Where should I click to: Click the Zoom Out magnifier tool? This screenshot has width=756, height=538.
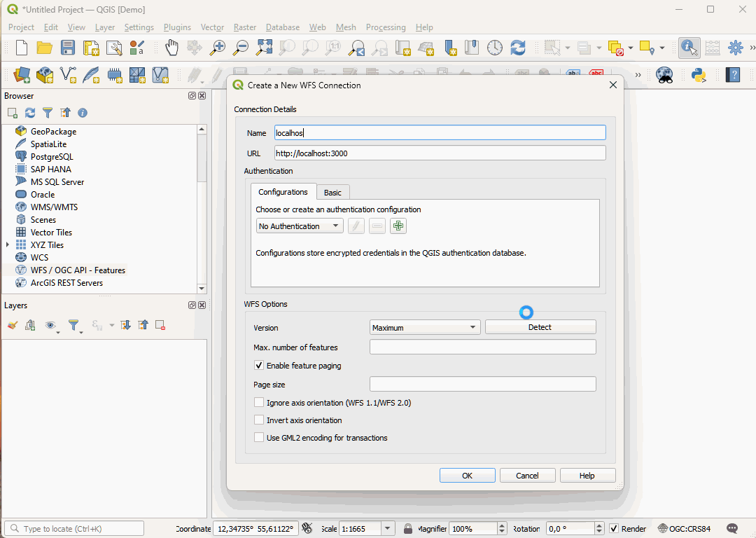click(x=241, y=48)
